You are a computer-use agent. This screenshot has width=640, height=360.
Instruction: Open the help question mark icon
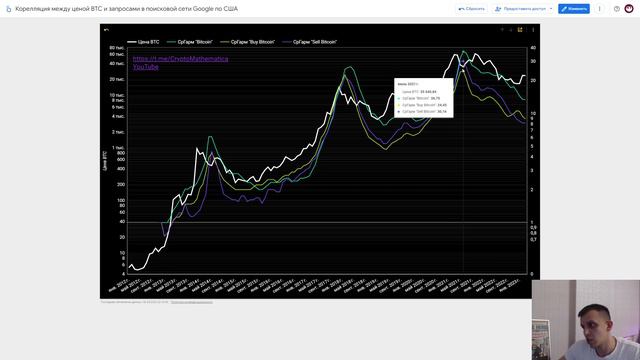(617, 9)
